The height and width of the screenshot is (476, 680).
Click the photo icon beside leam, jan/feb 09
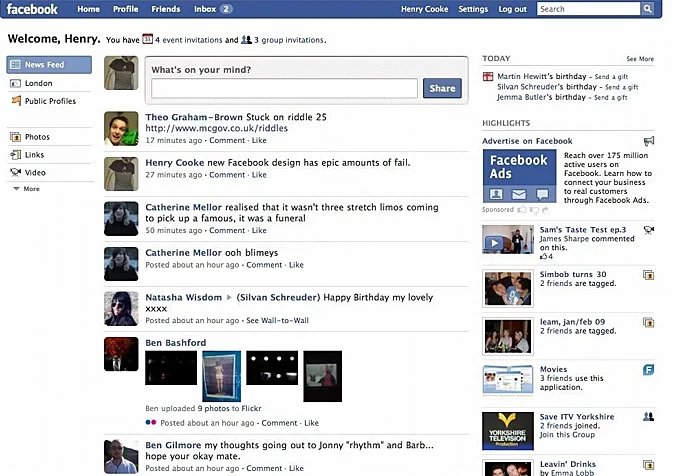click(x=648, y=323)
